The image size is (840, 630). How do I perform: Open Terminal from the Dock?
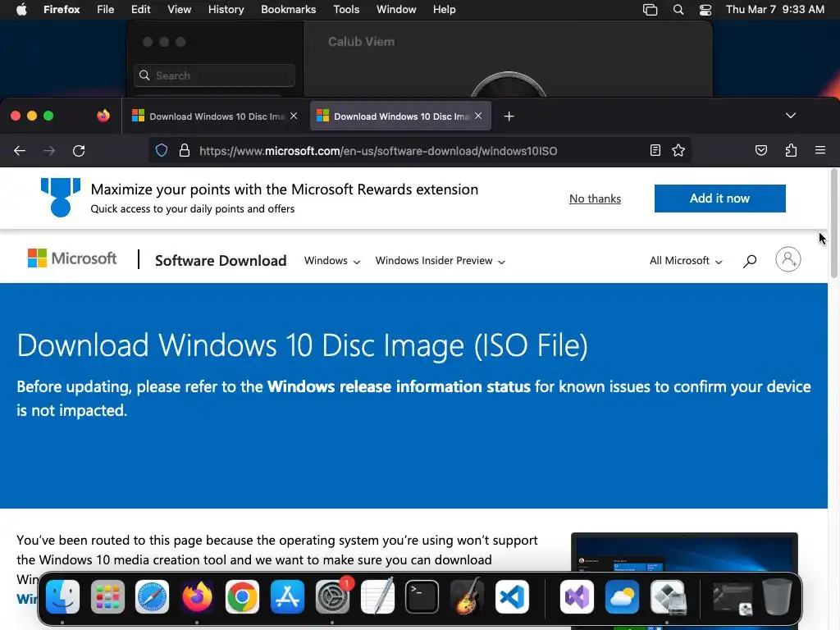click(422, 596)
